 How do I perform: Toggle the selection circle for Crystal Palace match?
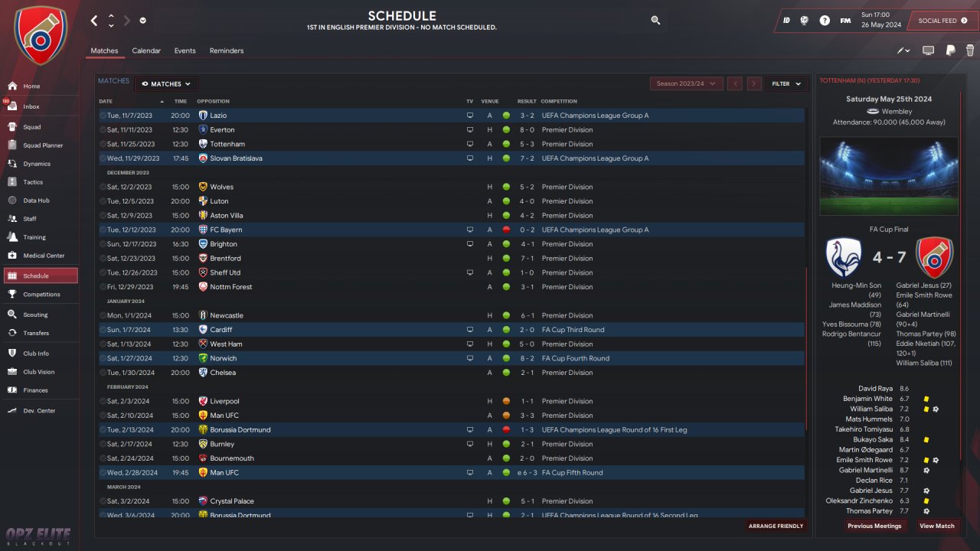click(x=103, y=501)
